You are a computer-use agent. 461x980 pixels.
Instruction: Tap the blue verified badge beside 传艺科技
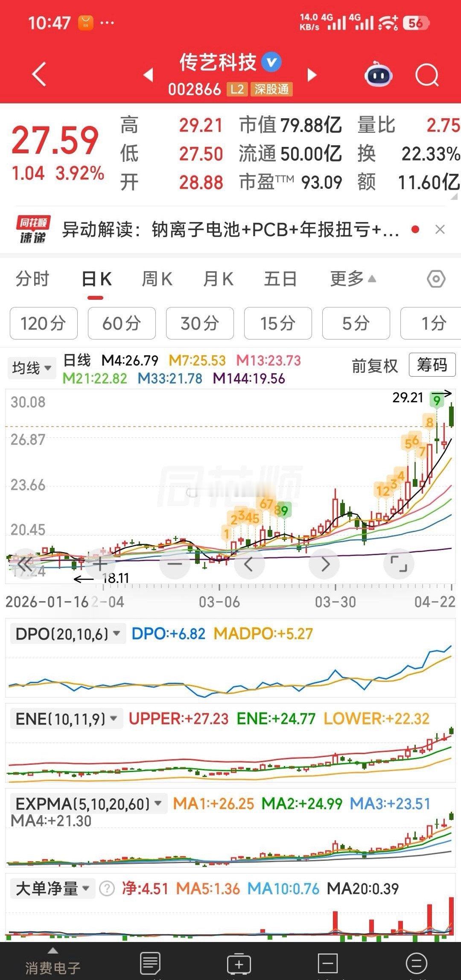tap(271, 62)
